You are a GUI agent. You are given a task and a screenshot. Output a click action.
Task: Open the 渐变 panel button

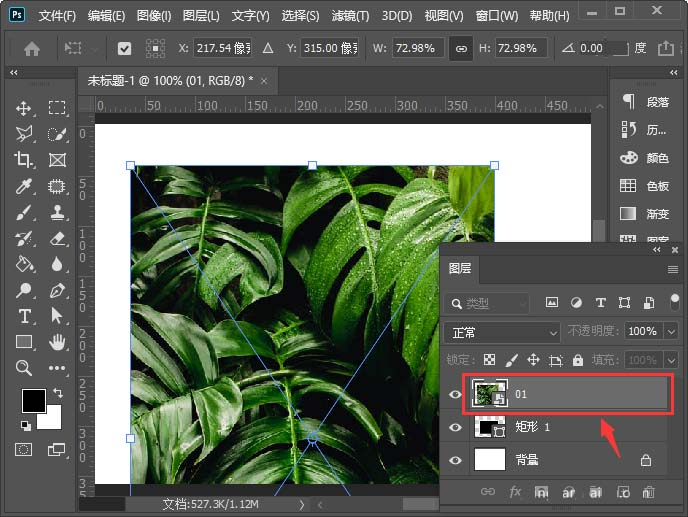tap(645, 214)
